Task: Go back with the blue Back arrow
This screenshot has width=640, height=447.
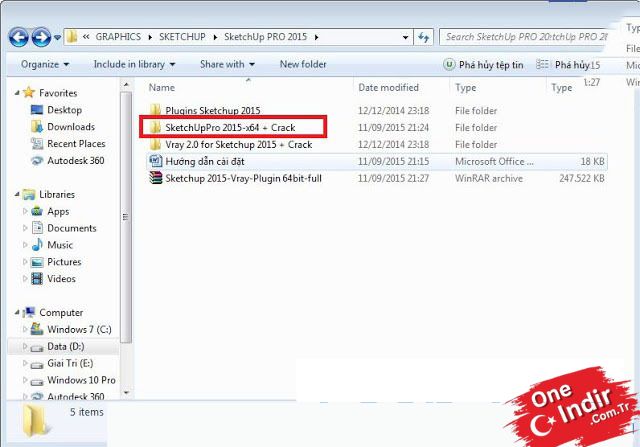Action: pos(19,37)
